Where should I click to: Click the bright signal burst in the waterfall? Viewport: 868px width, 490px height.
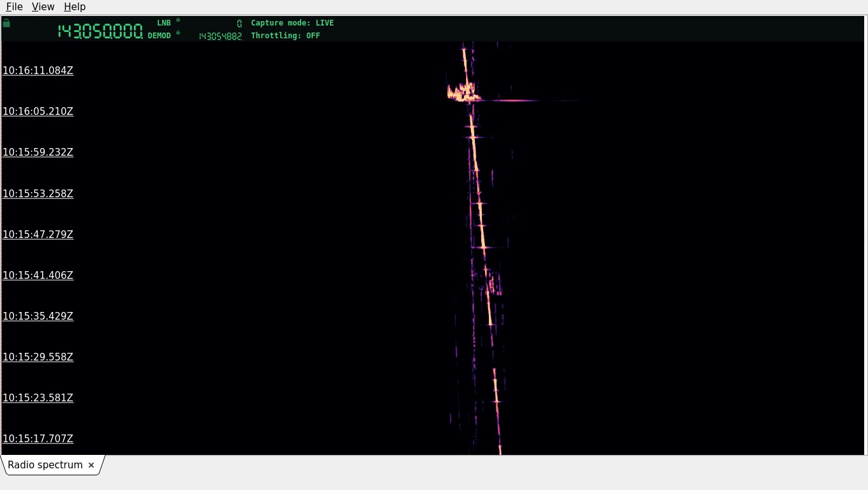(x=463, y=93)
